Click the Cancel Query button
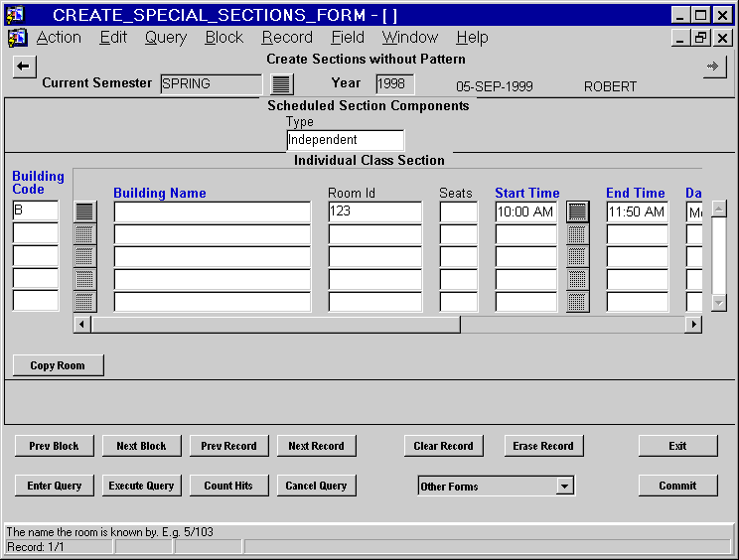This screenshot has width=739, height=560. [316, 486]
